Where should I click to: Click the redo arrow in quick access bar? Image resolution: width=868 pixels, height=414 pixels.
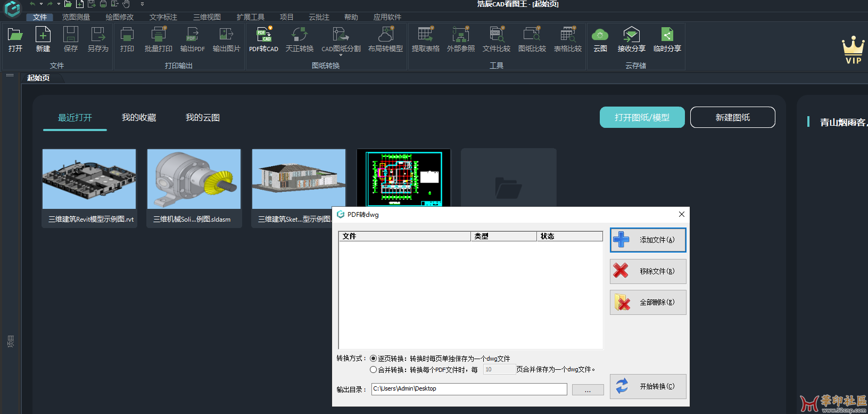pyautogui.click(x=50, y=4)
